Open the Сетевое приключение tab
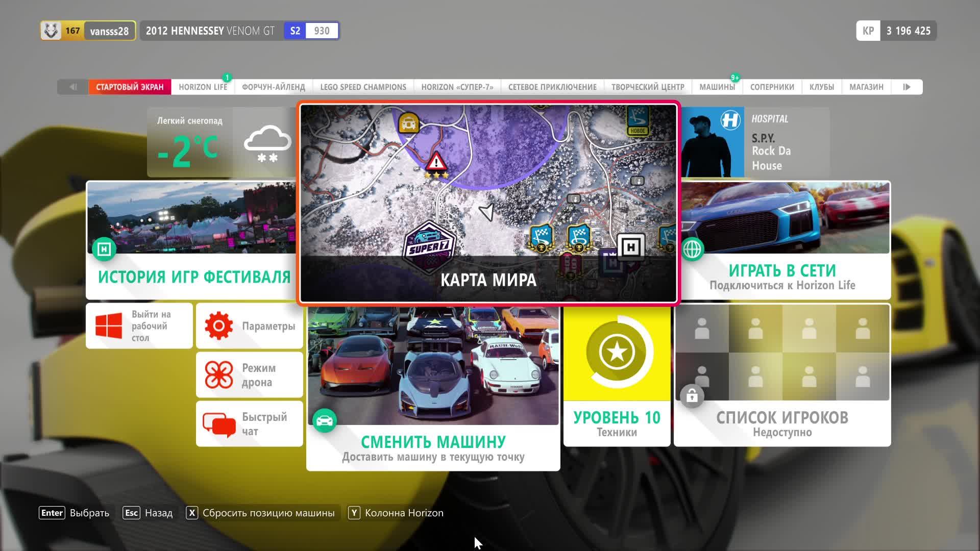The width and height of the screenshot is (980, 551). click(x=552, y=87)
